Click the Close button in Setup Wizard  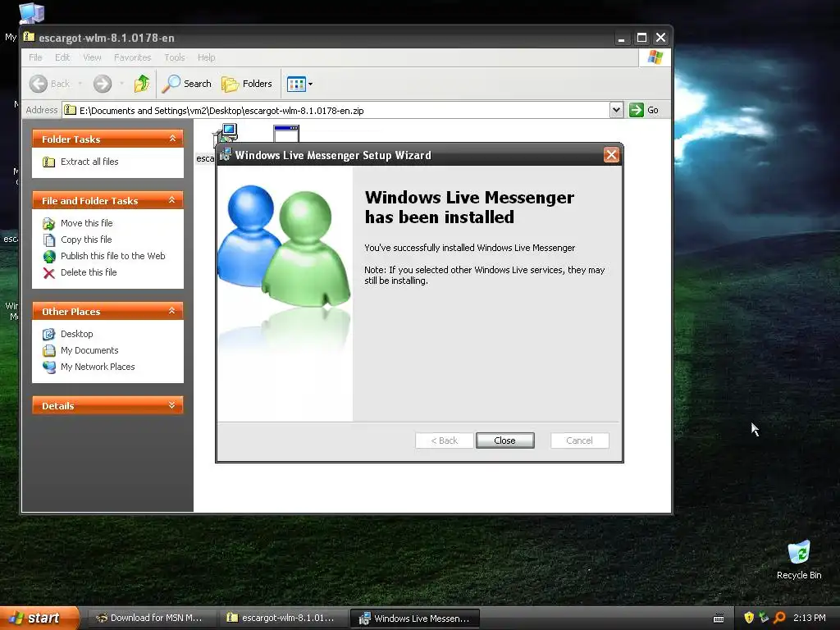pos(504,441)
